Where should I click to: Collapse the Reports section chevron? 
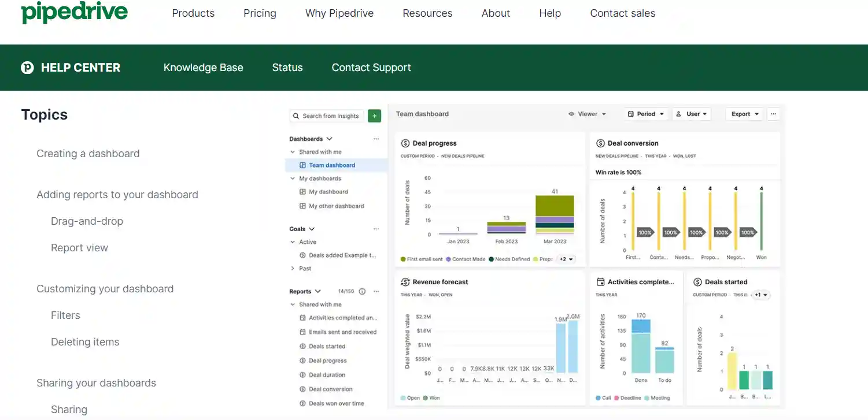point(318,292)
